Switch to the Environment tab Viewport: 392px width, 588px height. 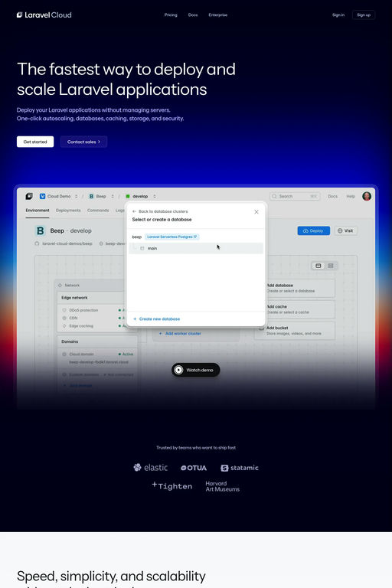tap(38, 211)
